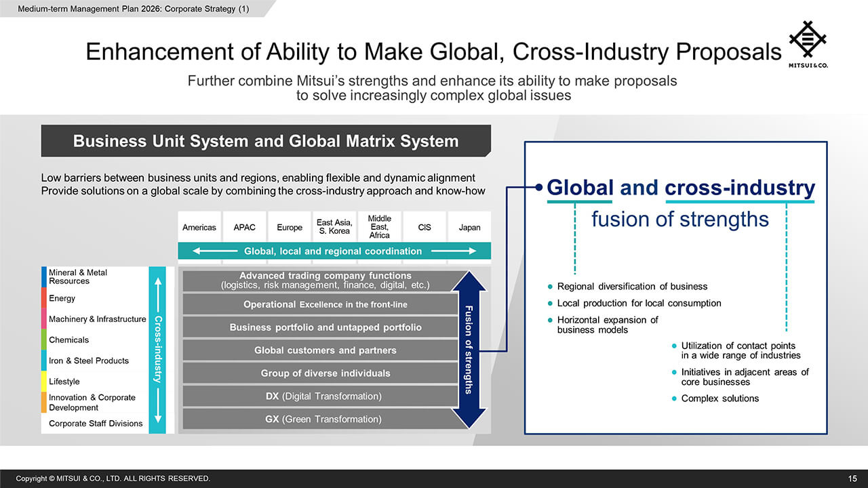
Task: Select the East Asia, S. Korea cell
Action: 334,227
